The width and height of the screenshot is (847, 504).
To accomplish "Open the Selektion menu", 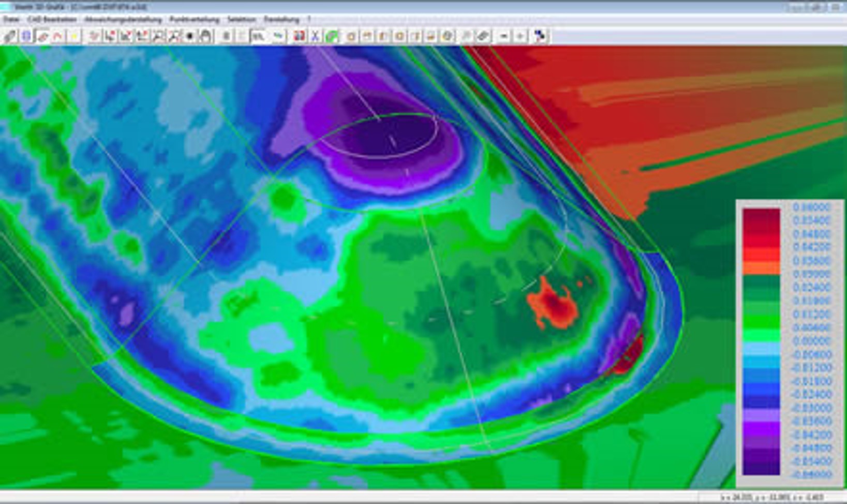I will point(242,20).
